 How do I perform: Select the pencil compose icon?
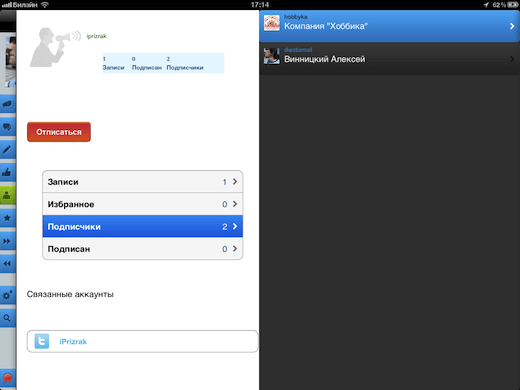7,150
